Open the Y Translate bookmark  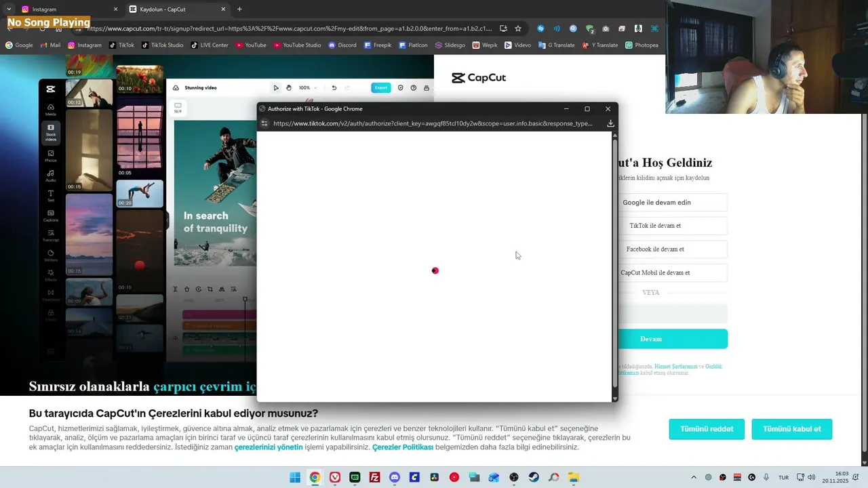(x=599, y=45)
